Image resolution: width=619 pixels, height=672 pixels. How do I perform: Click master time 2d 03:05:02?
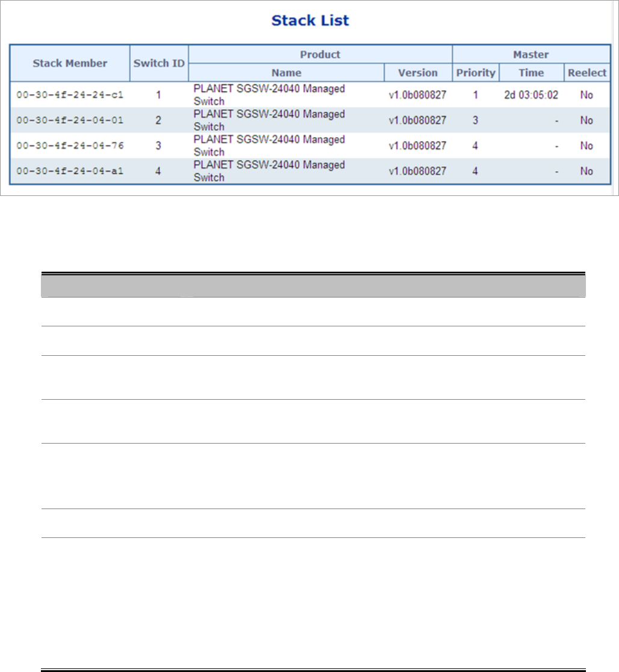point(531,95)
